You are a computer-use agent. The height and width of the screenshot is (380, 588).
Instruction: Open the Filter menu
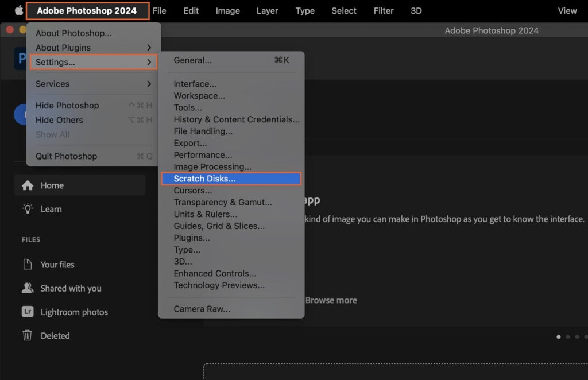pyautogui.click(x=383, y=10)
